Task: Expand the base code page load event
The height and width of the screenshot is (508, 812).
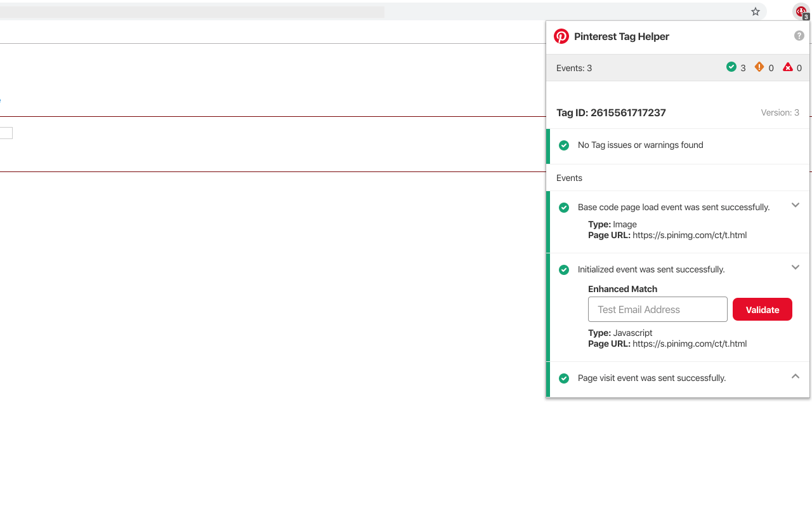Action: (x=796, y=205)
